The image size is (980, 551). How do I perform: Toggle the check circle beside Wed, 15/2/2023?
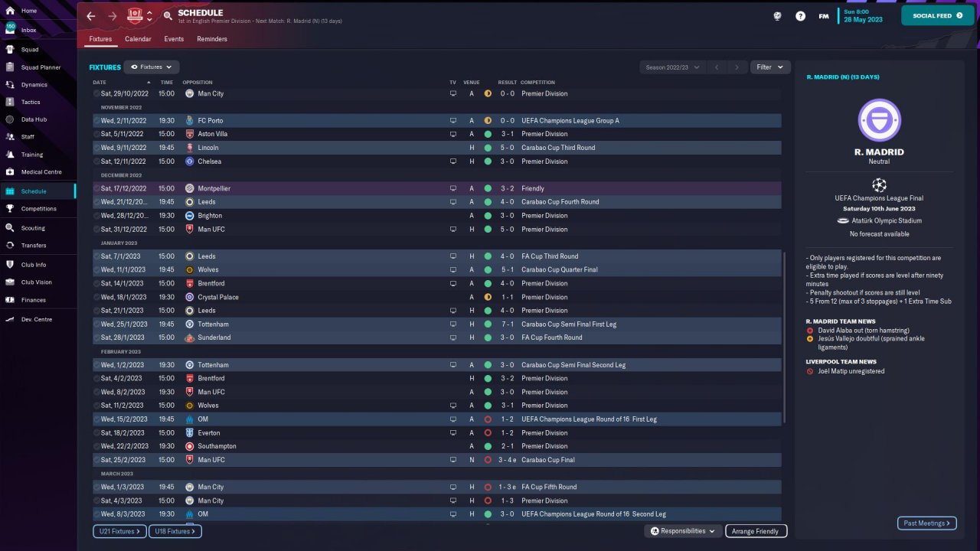point(96,419)
